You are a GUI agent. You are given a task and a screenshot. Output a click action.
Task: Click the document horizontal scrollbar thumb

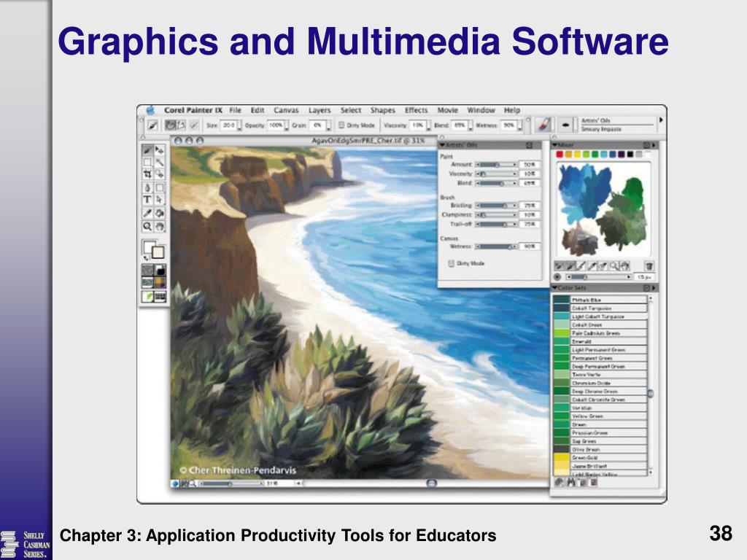click(x=431, y=483)
